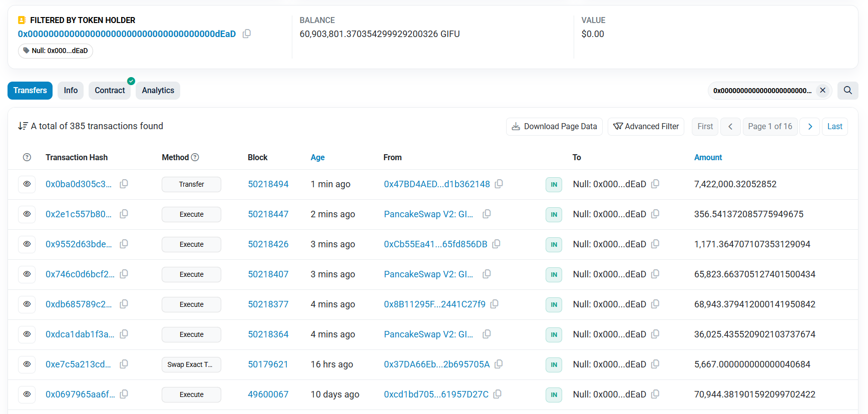The width and height of the screenshot is (868, 414).
Task: Toggle the transaction sort order icon
Action: coord(23,126)
